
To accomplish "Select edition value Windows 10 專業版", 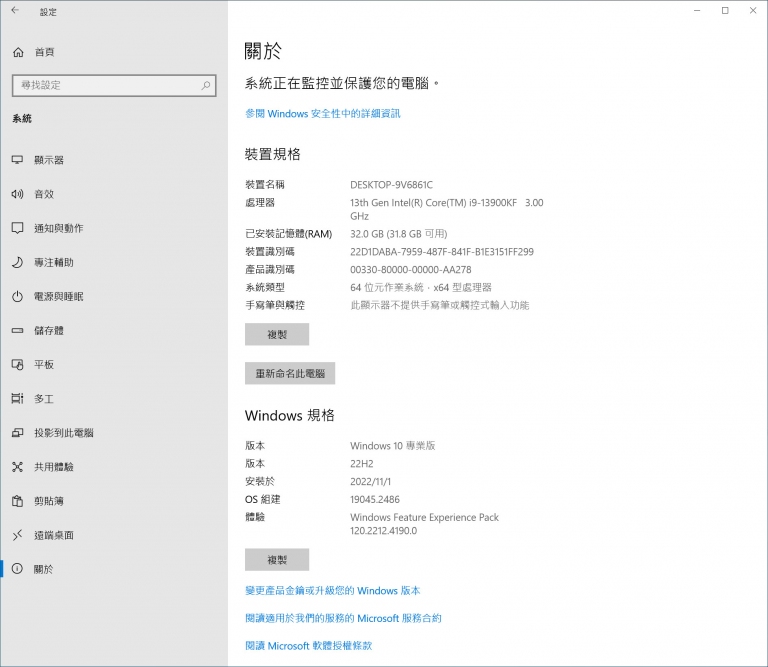I will point(393,446).
